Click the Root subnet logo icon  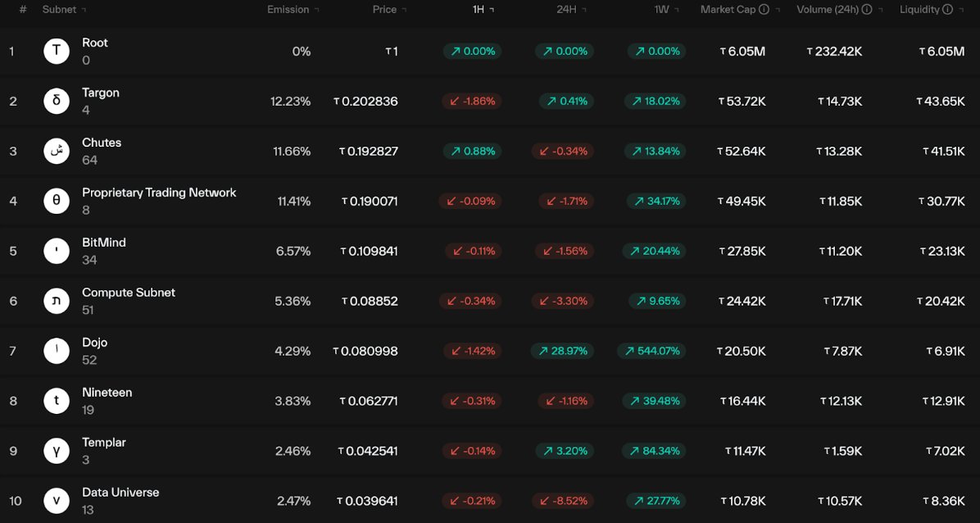pos(57,52)
